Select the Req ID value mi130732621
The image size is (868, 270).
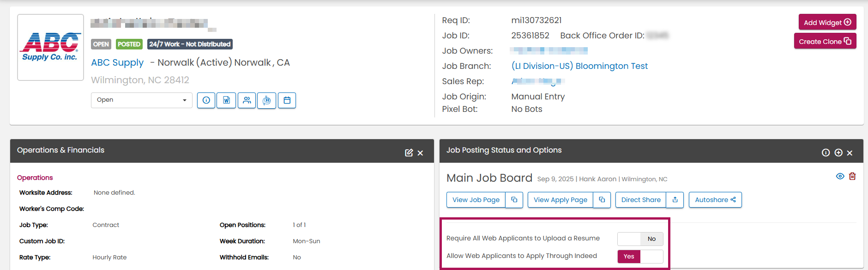click(x=536, y=20)
